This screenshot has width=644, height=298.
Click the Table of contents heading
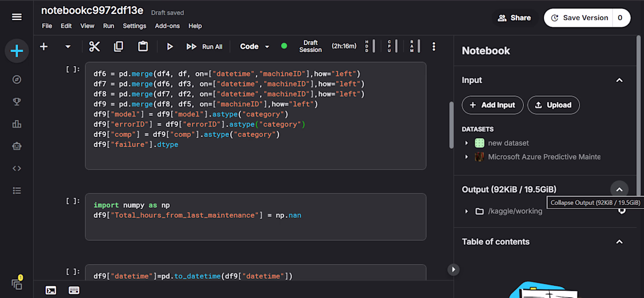pyautogui.click(x=496, y=242)
